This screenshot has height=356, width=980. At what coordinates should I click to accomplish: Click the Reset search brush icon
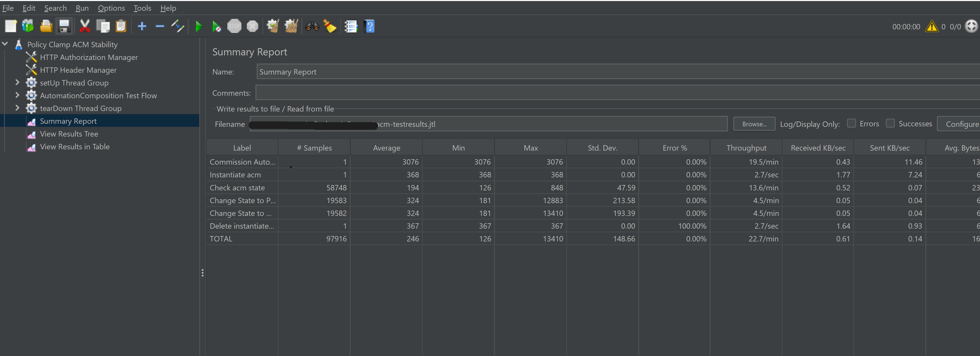point(330,26)
